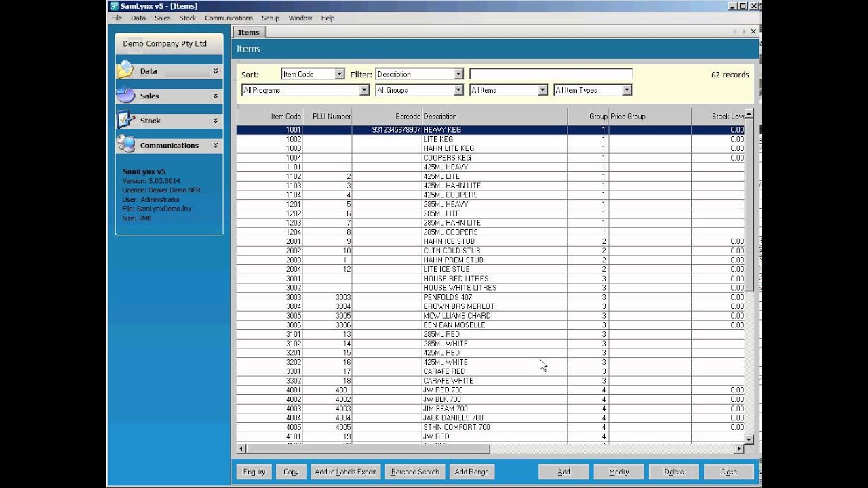Select the BEN EAN MOSELLE row
Viewport: 868px width, 488px height.
pos(490,325)
